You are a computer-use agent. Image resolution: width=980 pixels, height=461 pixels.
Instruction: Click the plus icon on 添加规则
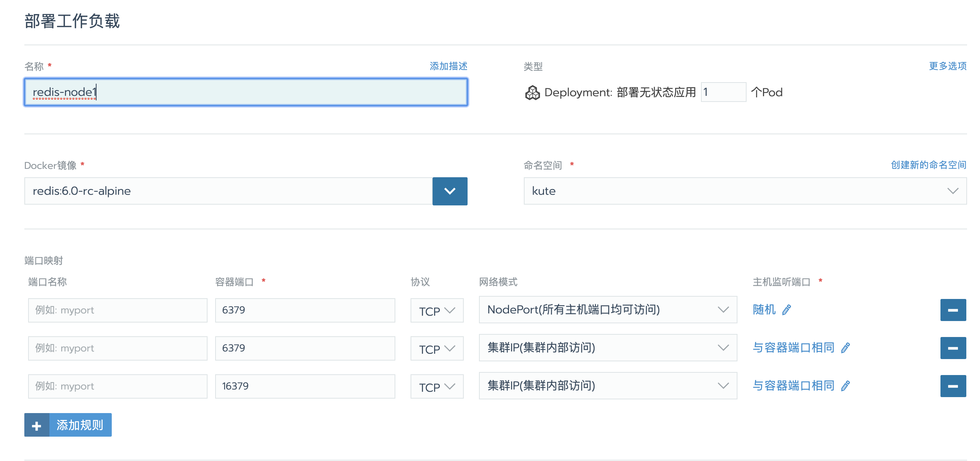(x=36, y=424)
